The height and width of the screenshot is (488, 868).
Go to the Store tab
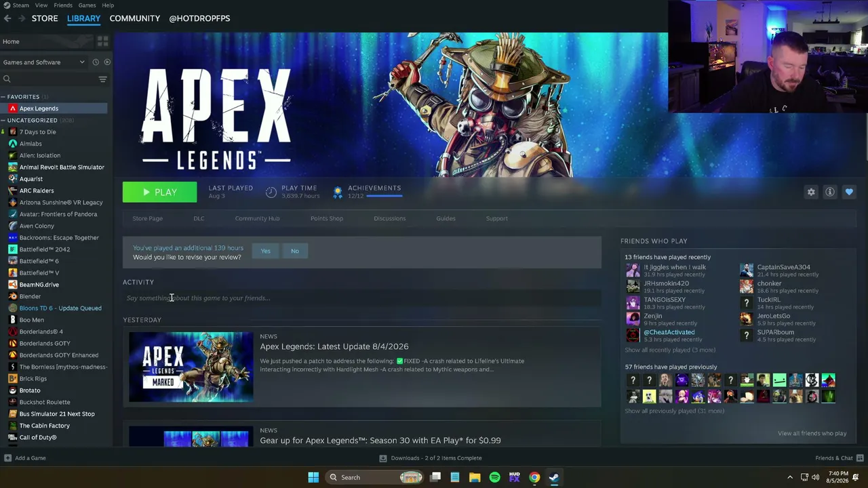pyautogui.click(x=45, y=18)
